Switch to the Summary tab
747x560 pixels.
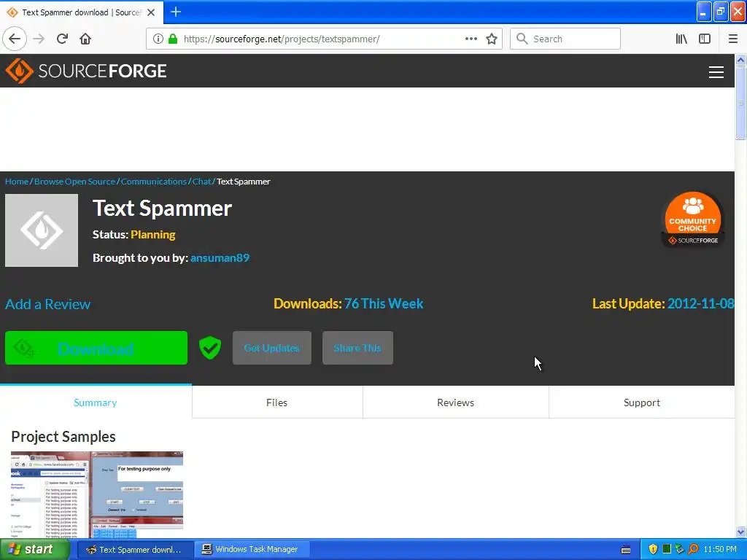coord(96,402)
